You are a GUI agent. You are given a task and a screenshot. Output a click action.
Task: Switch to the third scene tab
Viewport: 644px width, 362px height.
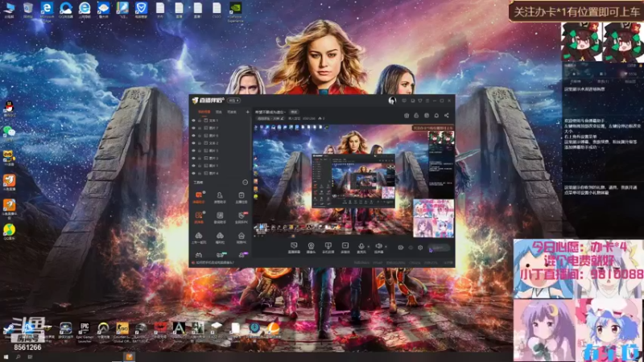[232, 112]
